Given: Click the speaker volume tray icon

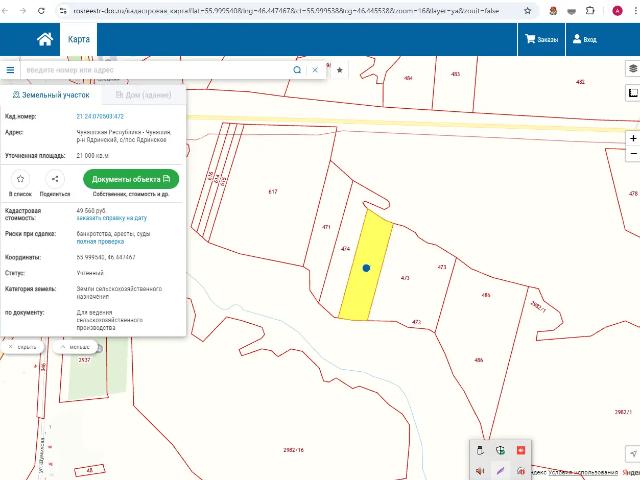Looking at the screenshot, I should (480, 471).
